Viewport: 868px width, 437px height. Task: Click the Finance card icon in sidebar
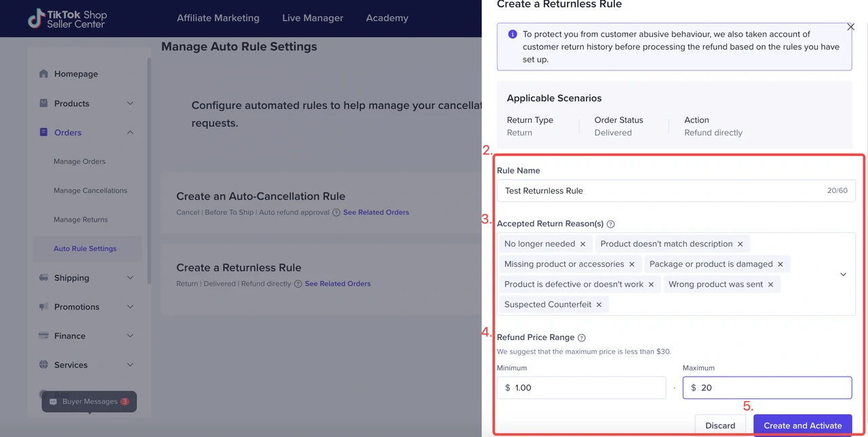click(x=43, y=335)
